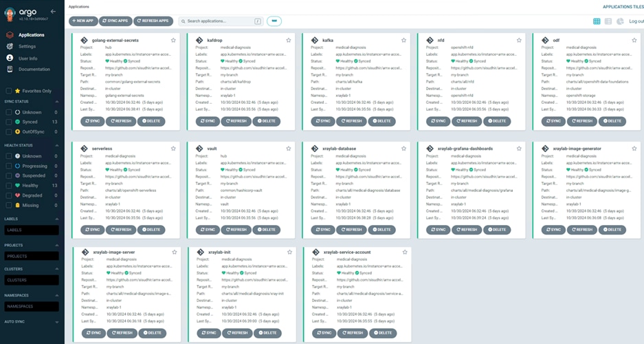Click the Namespaces filter input
Image resolution: width=644 pixels, height=344 pixels.
[32, 306]
